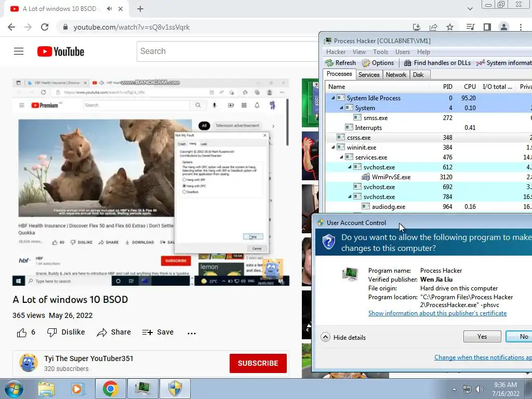The image size is (532, 399).
Task: Click No in User Account Control
Action: [519, 337]
